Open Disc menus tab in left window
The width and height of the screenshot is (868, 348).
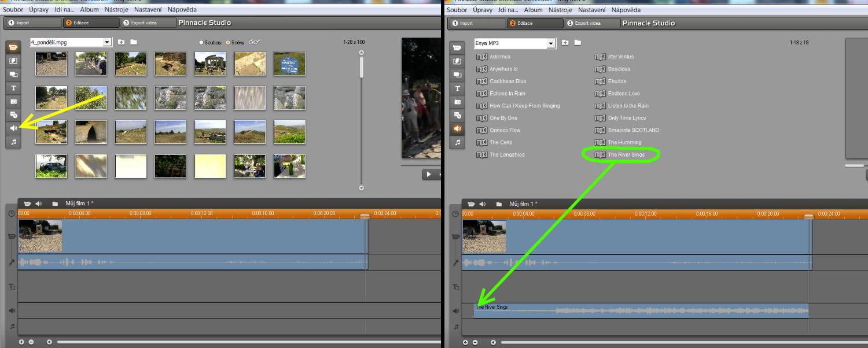point(13,115)
